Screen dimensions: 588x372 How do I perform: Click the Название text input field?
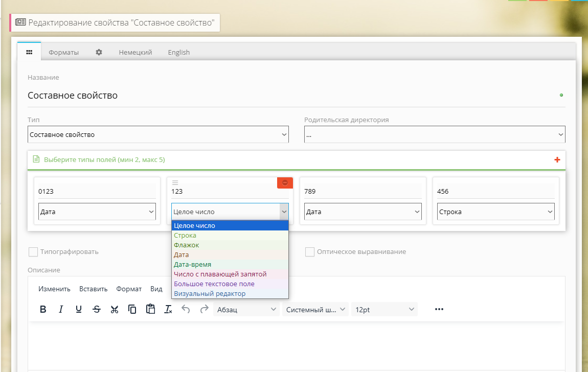291,96
